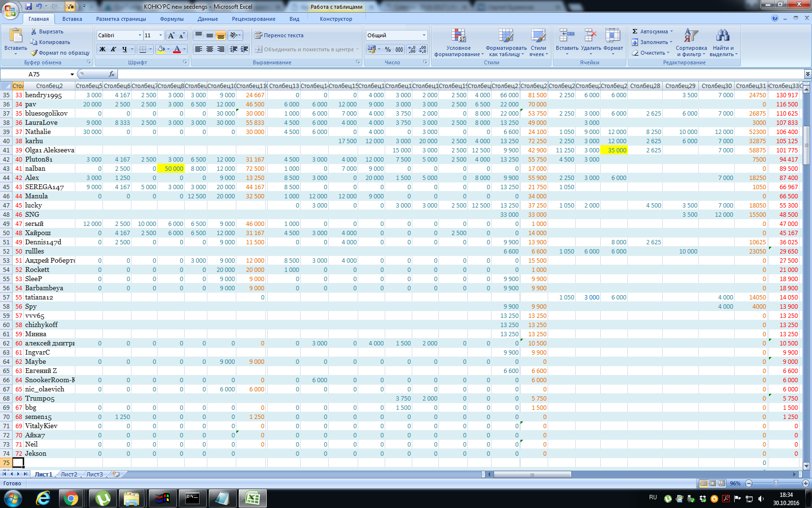Click the Cut (Вырезать) scissors icon
This screenshot has width=812, height=508.
pos(34,31)
